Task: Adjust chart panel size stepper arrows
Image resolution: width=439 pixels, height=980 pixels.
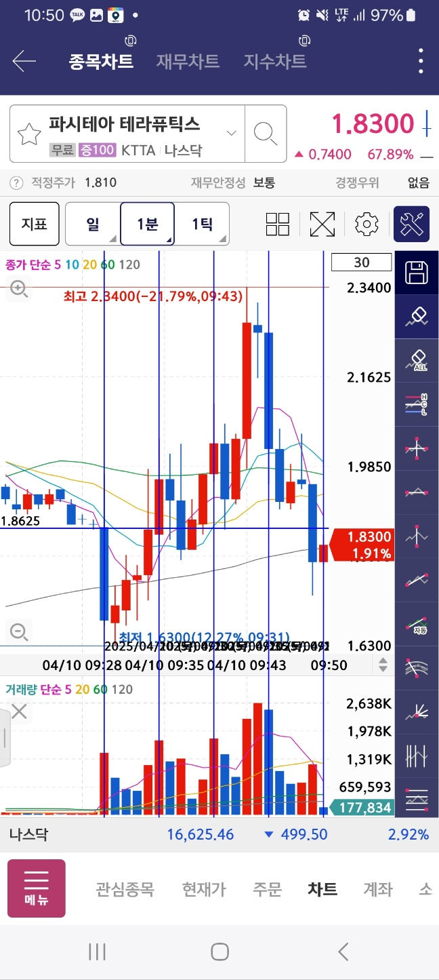Action: click(x=383, y=665)
